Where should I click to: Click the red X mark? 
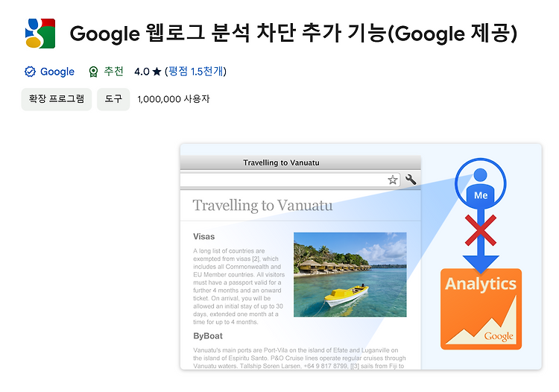point(481,230)
